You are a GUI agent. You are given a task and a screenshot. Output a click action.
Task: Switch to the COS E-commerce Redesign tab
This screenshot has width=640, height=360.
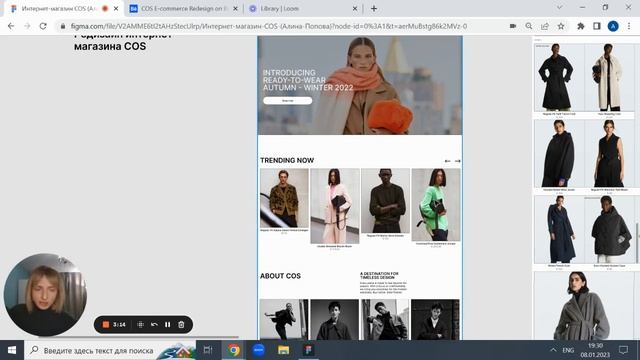(x=184, y=8)
